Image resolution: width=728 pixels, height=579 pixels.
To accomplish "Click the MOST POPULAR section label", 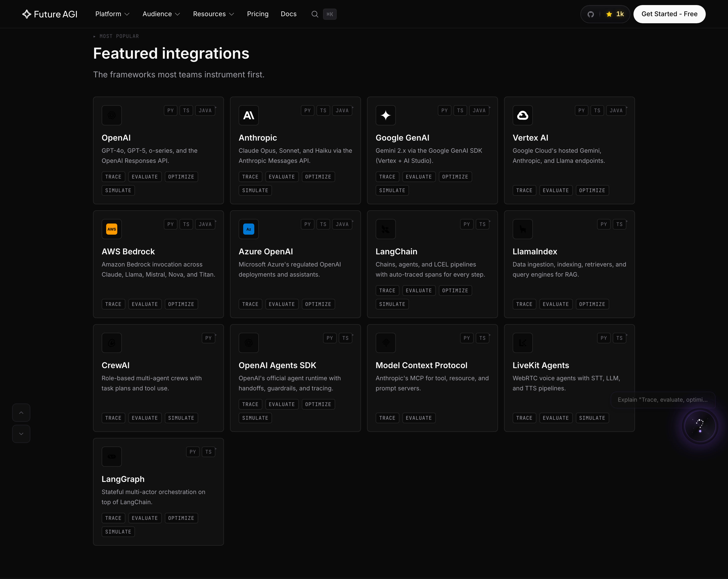I will click(119, 36).
